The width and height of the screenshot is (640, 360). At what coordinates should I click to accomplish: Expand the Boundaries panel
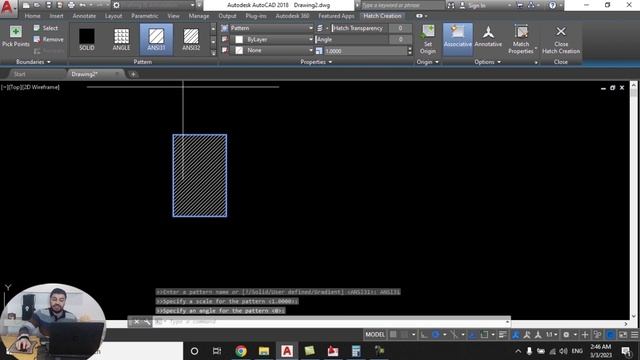(x=33, y=62)
